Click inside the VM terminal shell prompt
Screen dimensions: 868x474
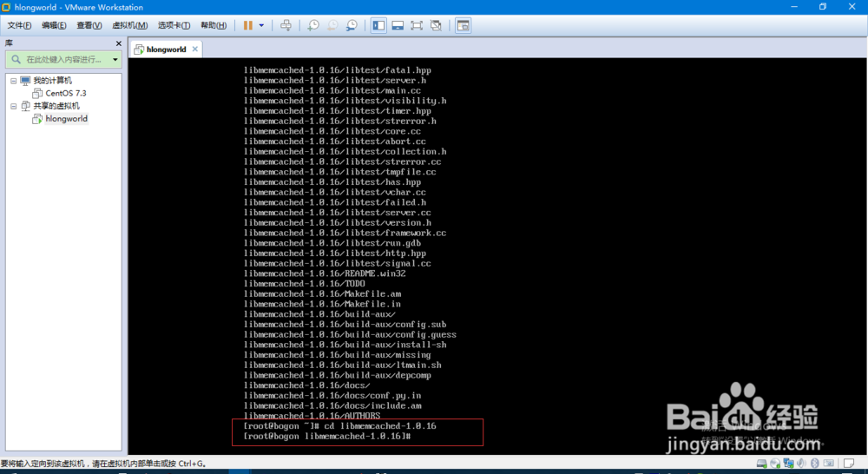tap(327, 437)
